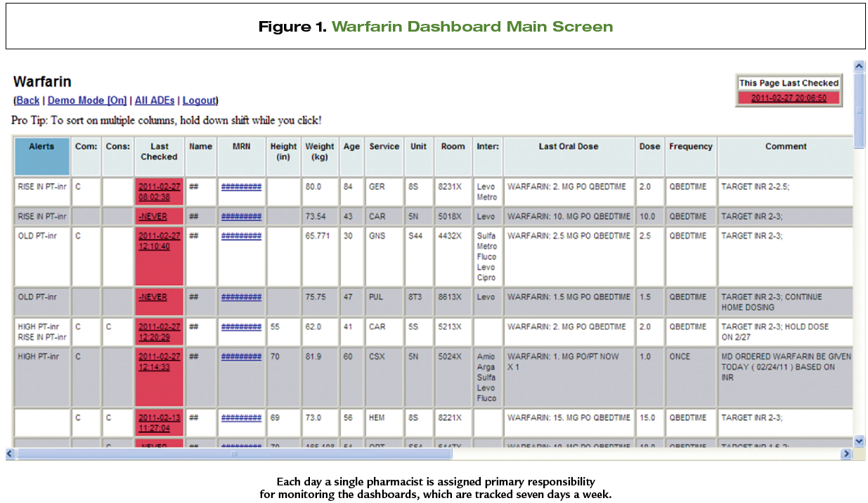
Task: Click the Logout link
Action: tap(199, 100)
